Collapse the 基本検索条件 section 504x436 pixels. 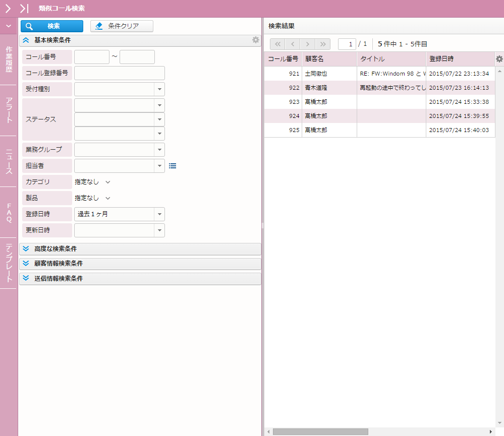26,40
